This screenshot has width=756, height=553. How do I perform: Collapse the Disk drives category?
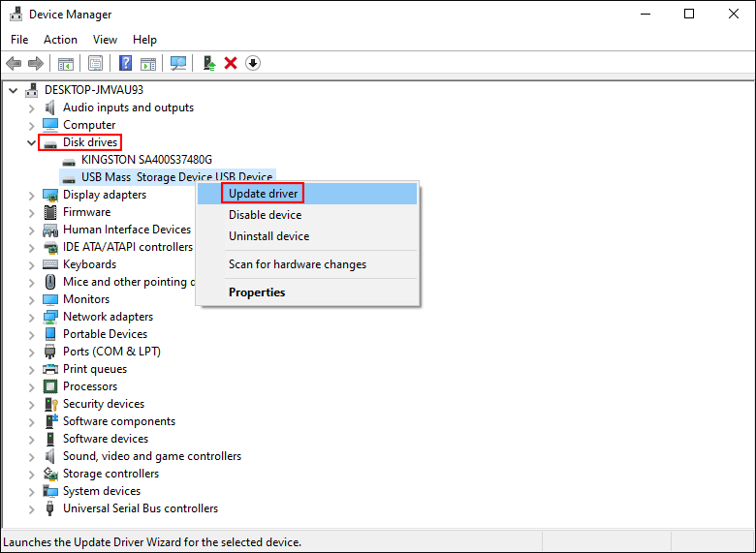pyautogui.click(x=31, y=142)
